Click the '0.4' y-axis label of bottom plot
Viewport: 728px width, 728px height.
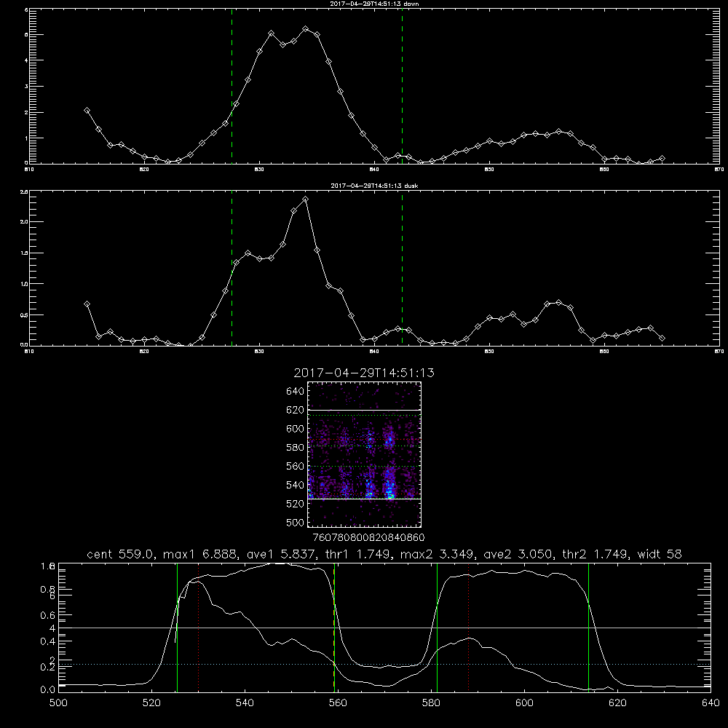48,641
